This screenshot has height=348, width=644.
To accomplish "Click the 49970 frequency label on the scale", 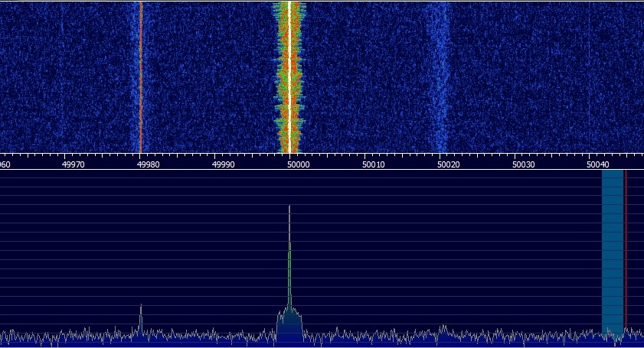I will (73, 164).
